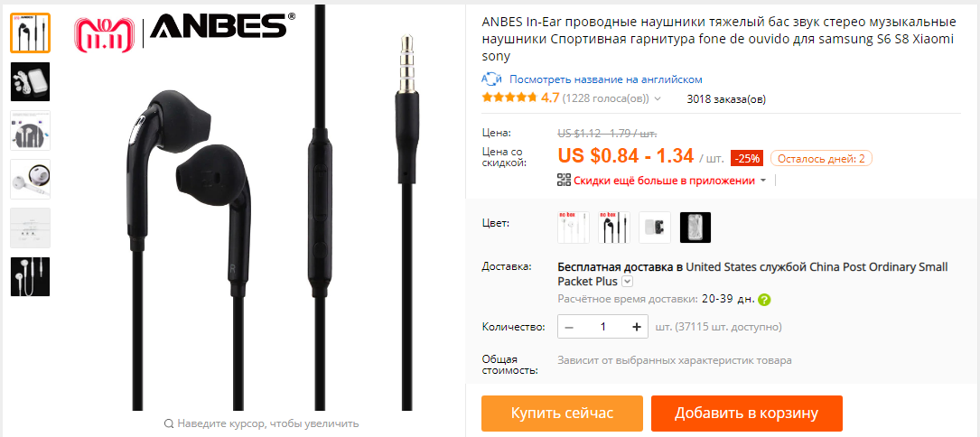Decrease quantity with the minus button
The image size is (980, 437).
pyautogui.click(x=569, y=326)
